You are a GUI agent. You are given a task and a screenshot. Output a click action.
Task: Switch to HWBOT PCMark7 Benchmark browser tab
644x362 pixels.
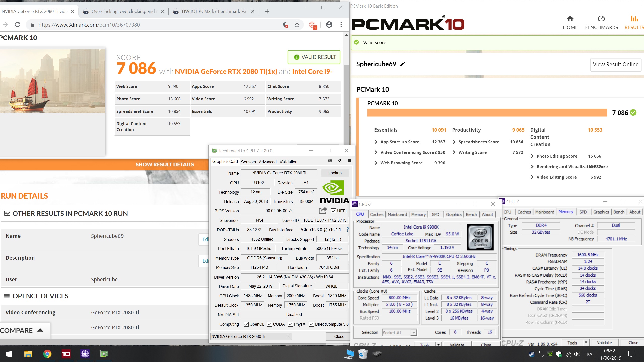(x=214, y=11)
